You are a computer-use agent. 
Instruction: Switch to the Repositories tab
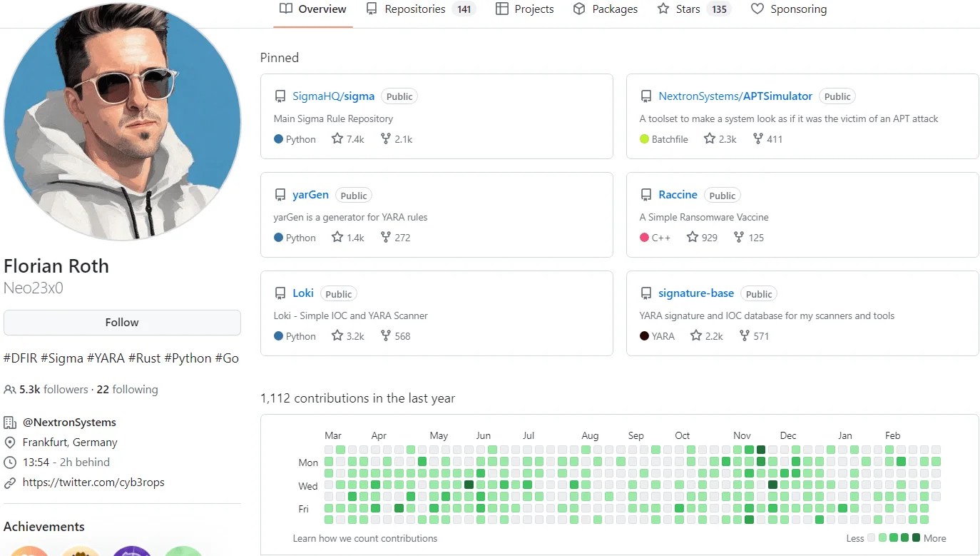click(x=420, y=9)
